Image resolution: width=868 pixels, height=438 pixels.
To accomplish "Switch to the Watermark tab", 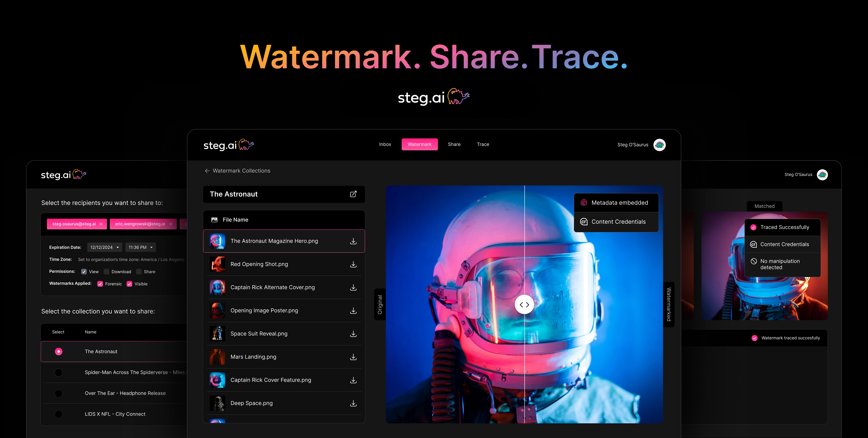I will pyautogui.click(x=420, y=144).
